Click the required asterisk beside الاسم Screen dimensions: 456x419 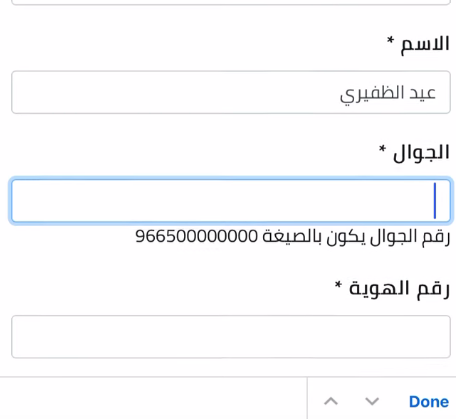point(390,41)
